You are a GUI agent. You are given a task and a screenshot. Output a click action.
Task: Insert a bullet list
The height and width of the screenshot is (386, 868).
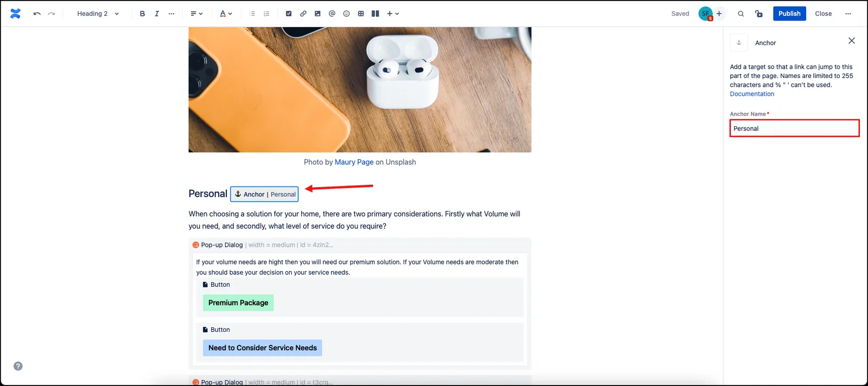click(x=252, y=14)
